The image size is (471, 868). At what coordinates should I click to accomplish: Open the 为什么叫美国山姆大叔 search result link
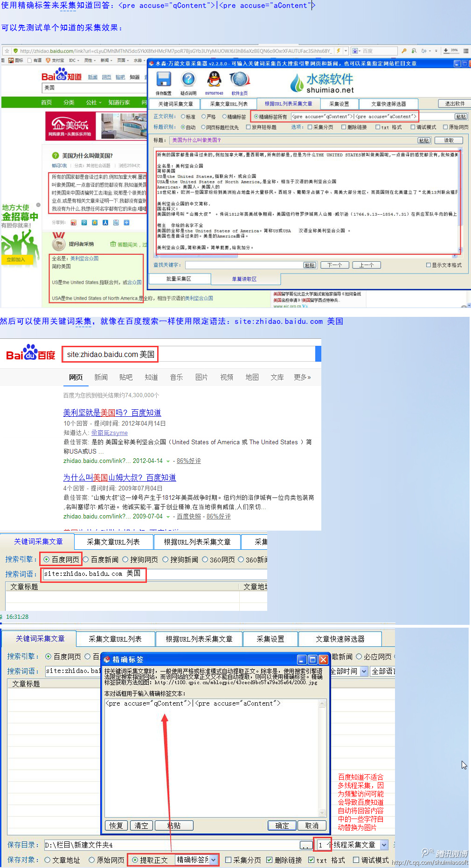point(119,477)
